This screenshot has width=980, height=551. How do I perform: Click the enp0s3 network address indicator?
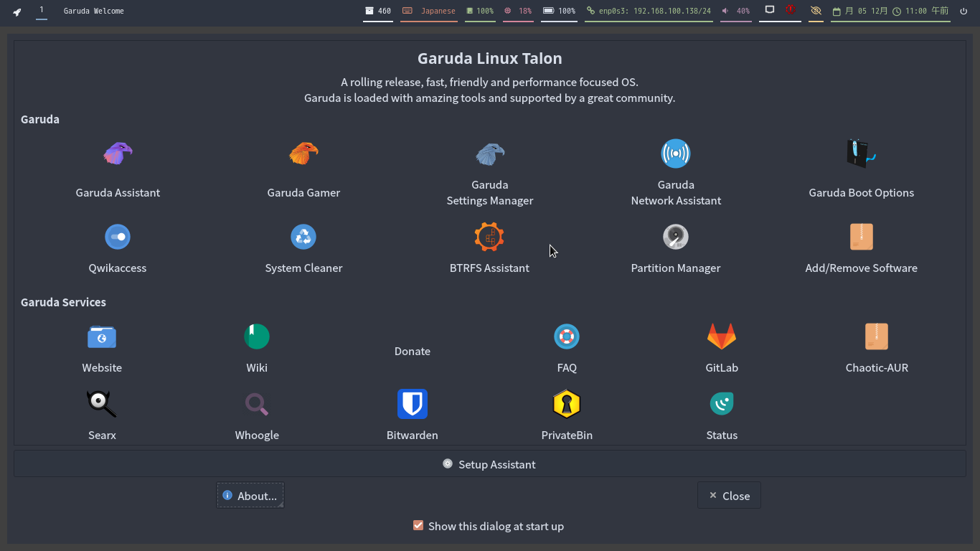(649, 11)
